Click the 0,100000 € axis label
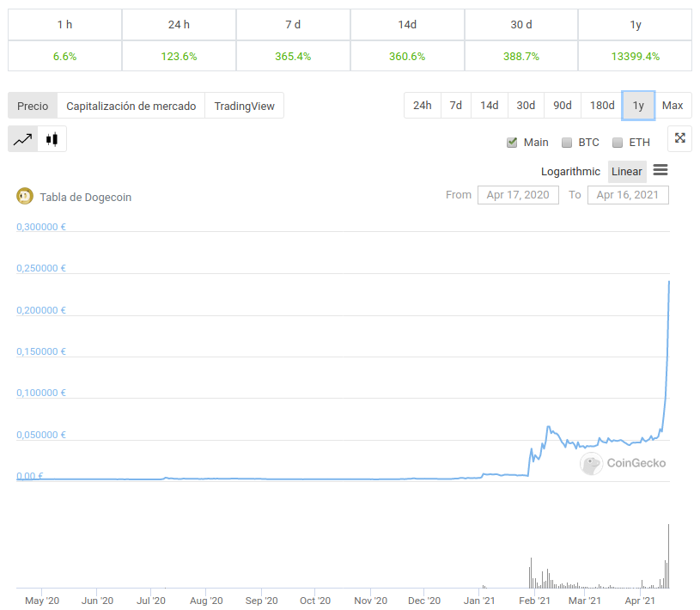The image size is (700, 610). click(41, 393)
